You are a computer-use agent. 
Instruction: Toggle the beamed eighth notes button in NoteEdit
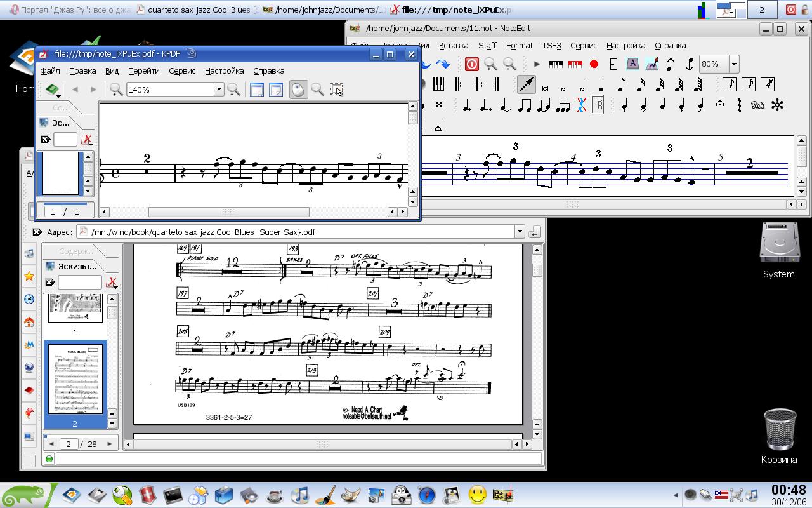pyautogui.click(x=525, y=105)
